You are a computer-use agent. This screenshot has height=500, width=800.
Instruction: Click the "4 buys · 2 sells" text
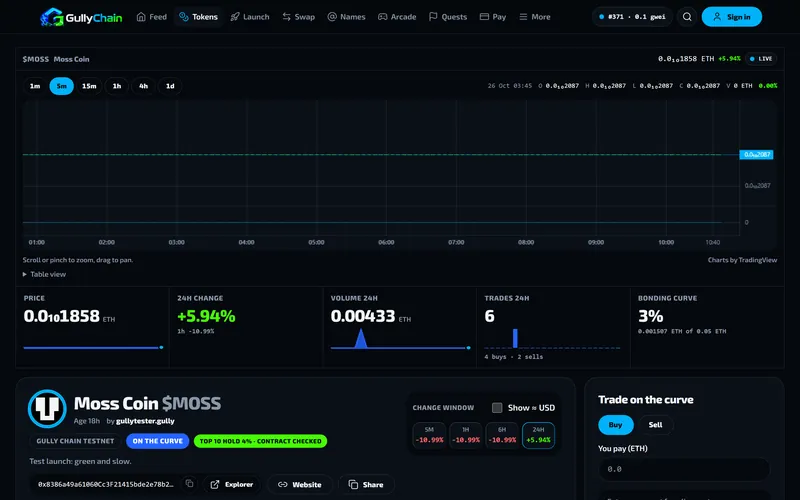(x=513, y=357)
